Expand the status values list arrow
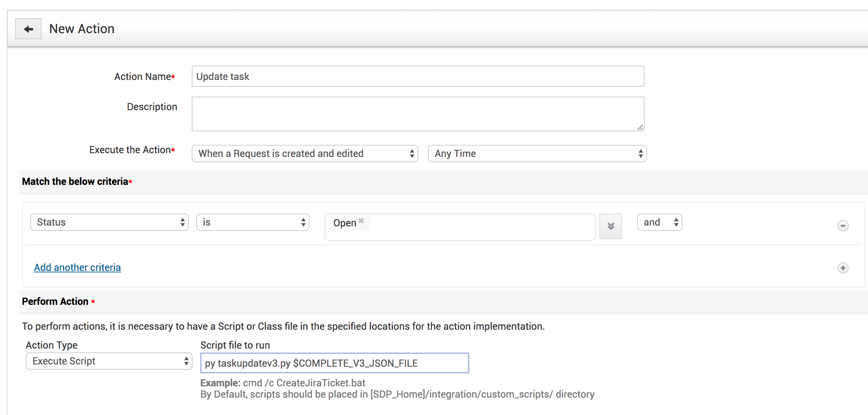The image size is (868, 415). (x=611, y=226)
